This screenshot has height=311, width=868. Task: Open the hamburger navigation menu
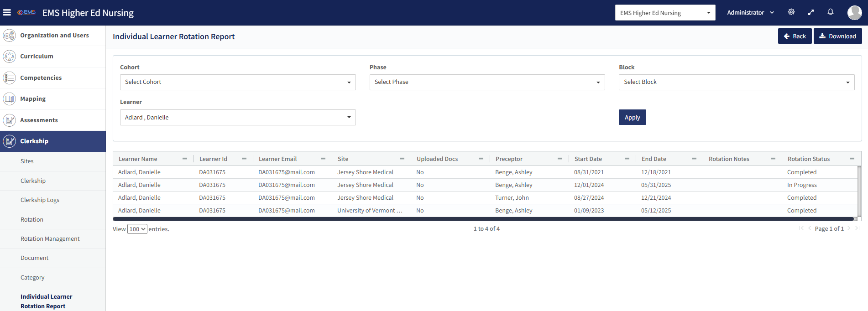coord(7,12)
